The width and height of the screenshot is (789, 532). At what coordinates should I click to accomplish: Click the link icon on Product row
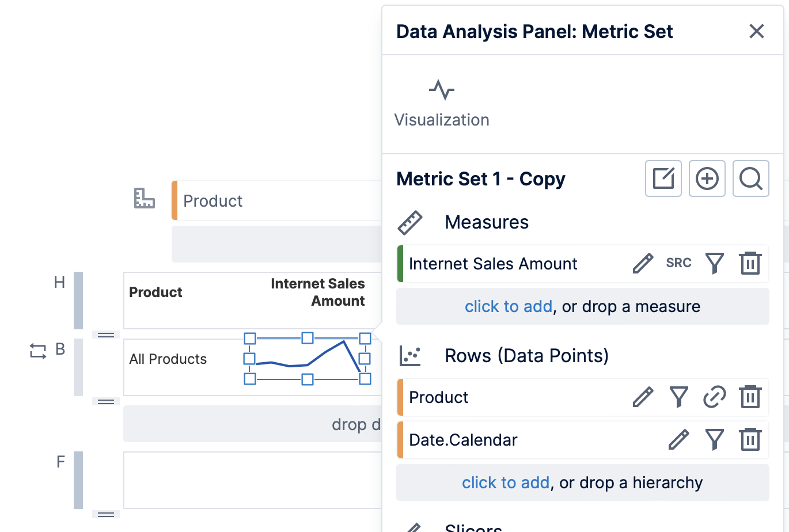[x=715, y=397]
